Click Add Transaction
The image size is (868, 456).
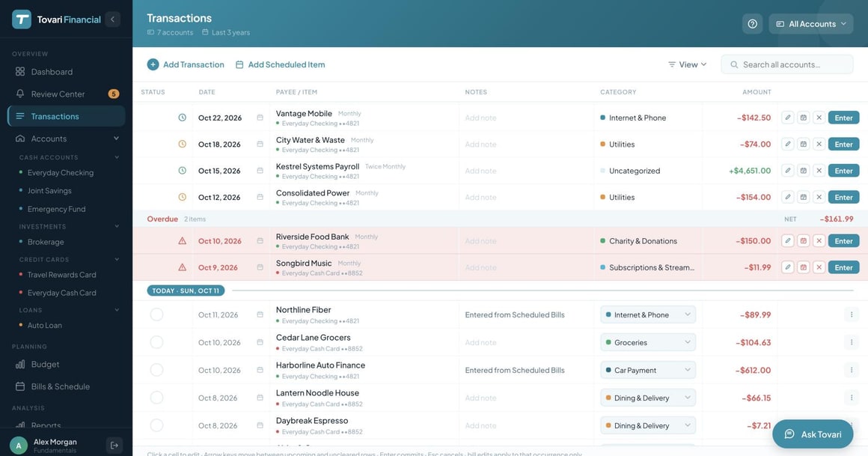[186, 64]
